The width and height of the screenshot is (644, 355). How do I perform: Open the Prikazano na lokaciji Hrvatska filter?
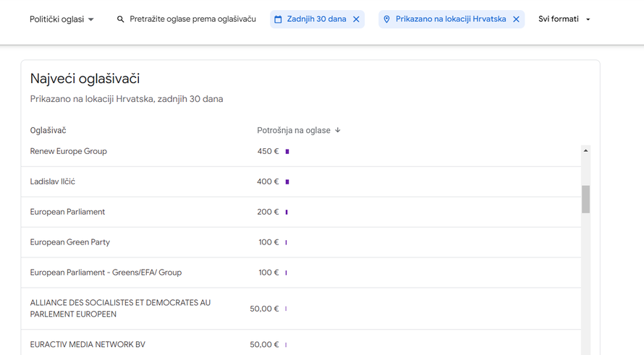click(450, 20)
